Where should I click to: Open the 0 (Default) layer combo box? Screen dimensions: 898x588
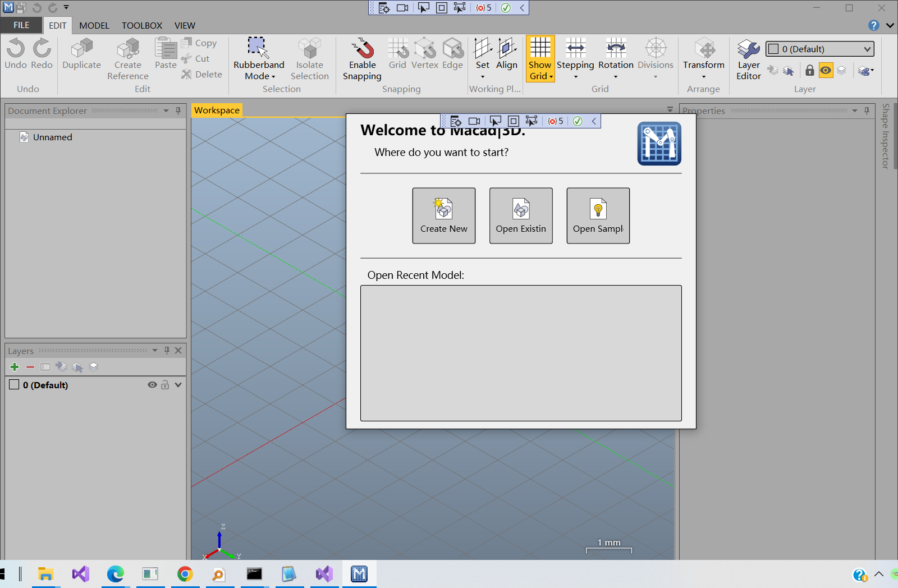point(820,49)
